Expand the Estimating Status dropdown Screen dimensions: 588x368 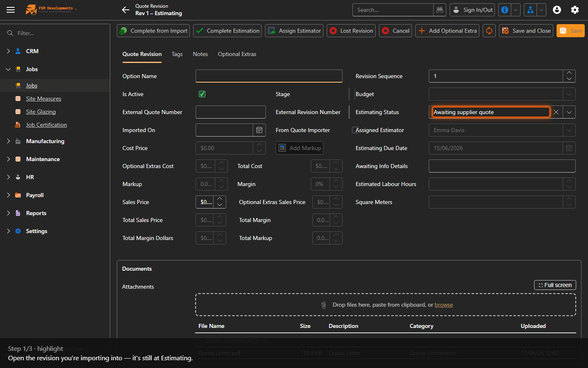(x=569, y=112)
